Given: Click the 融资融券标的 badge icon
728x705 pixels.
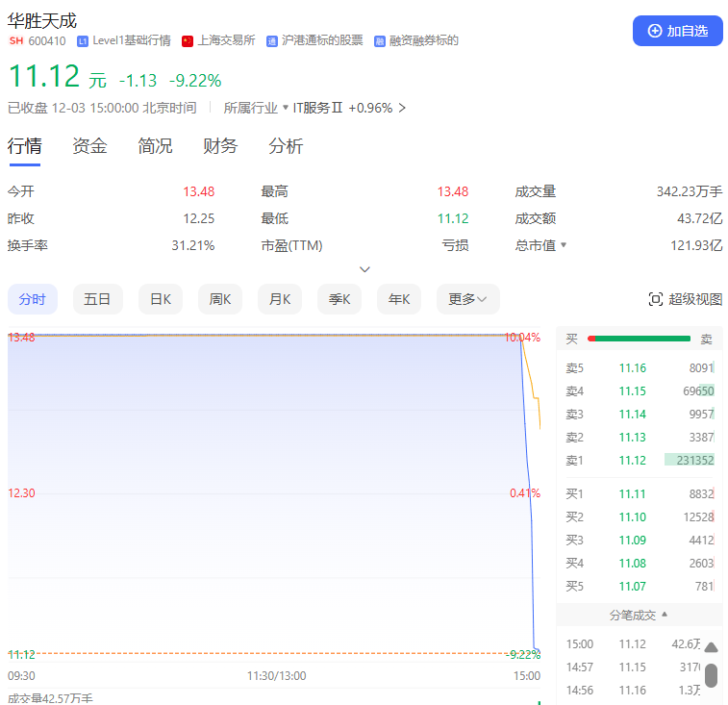Looking at the screenshot, I should pyautogui.click(x=380, y=41).
